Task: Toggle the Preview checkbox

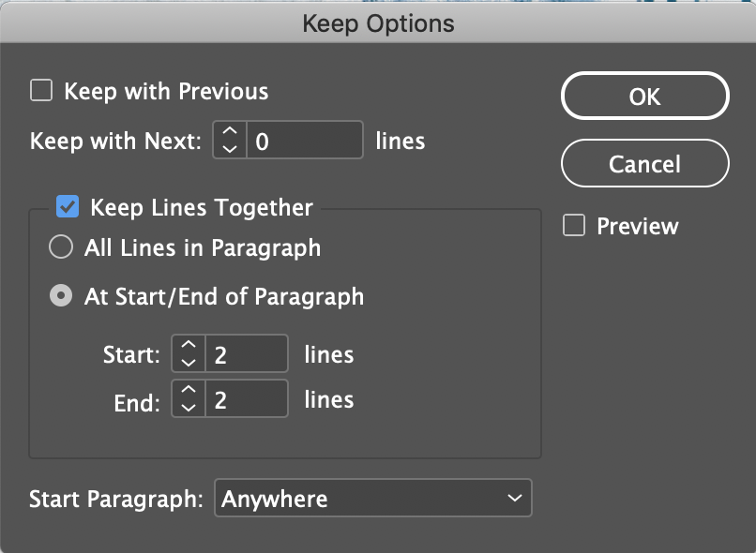Action: pos(573,225)
